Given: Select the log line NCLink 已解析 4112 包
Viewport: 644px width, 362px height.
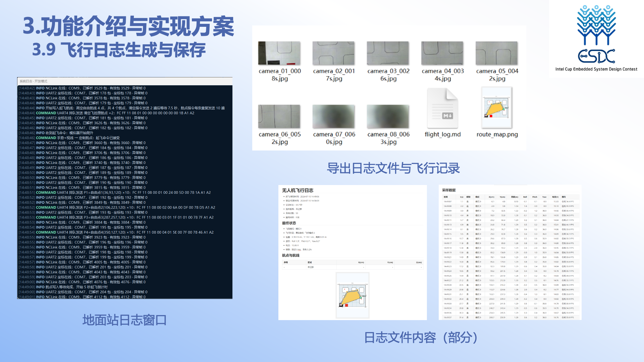Looking at the screenshot, I should [82, 297].
